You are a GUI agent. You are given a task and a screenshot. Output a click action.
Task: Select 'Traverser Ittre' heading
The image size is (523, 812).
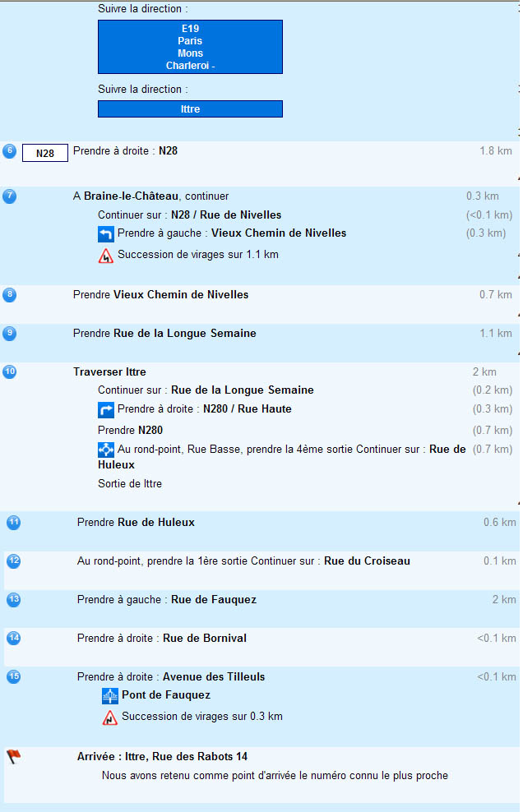click(109, 371)
